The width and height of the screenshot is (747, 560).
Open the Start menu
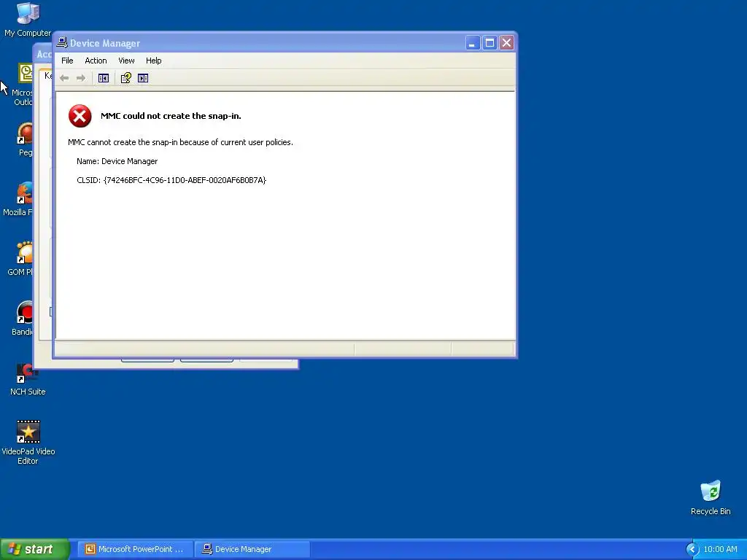coord(34,549)
